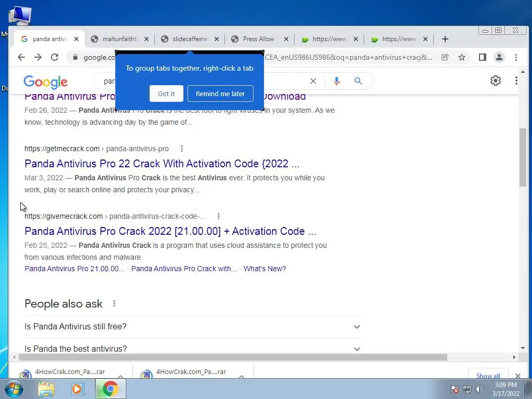Reload the current page
The image size is (532, 399).
click(x=55, y=57)
